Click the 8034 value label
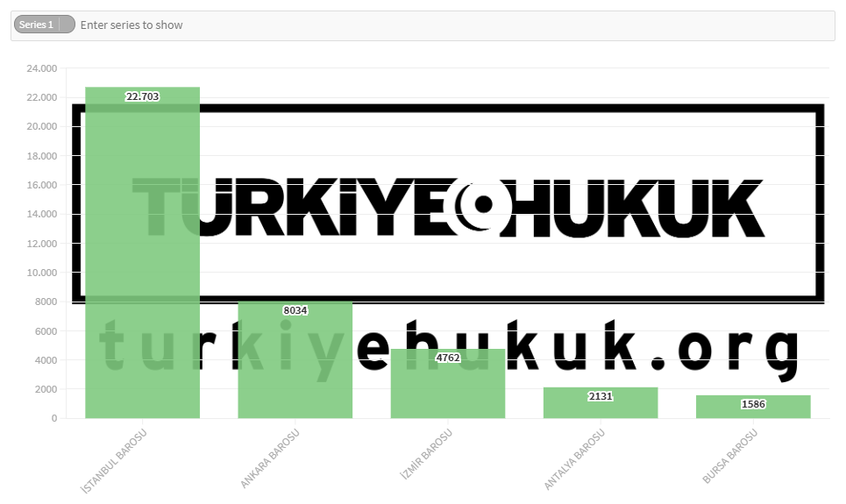846x504 pixels. [x=295, y=310]
